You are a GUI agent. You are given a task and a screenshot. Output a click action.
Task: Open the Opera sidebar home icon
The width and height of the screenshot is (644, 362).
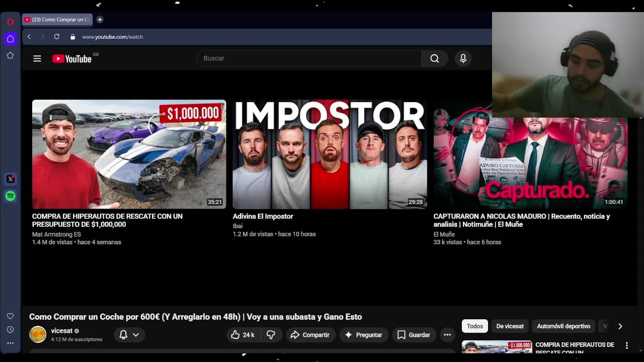[x=10, y=39]
